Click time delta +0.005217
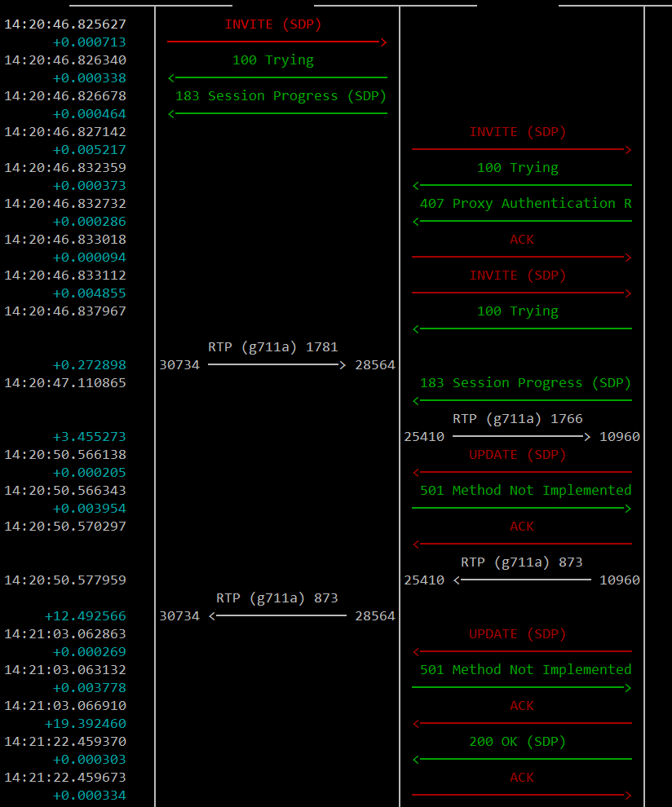 coord(90,150)
